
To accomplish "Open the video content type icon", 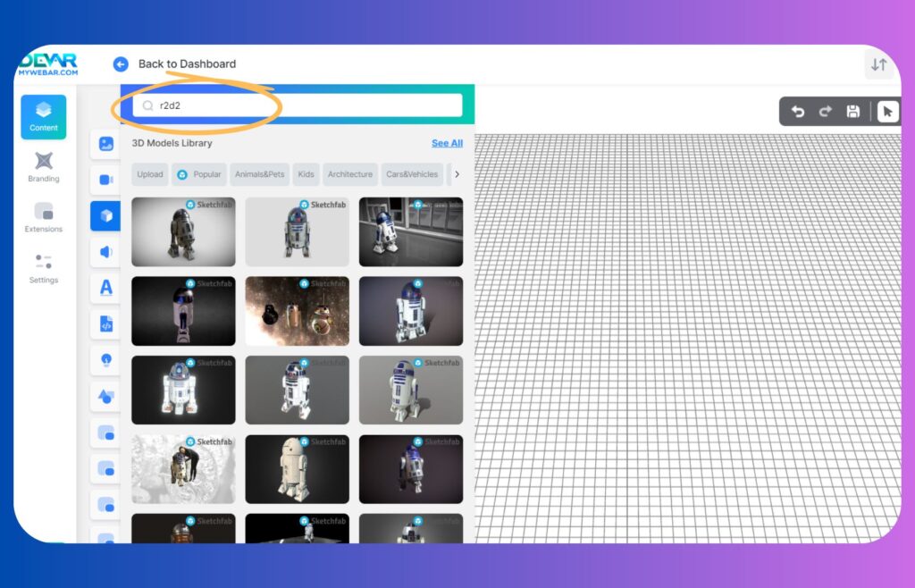I will (x=105, y=180).
